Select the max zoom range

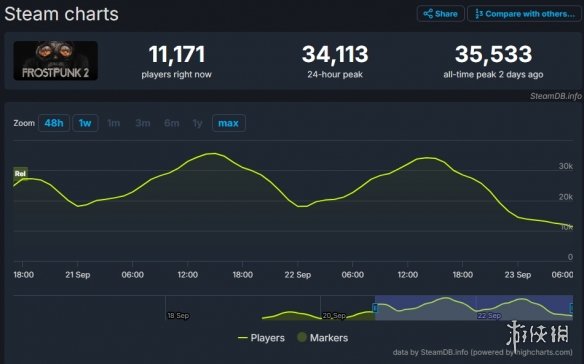click(x=229, y=123)
